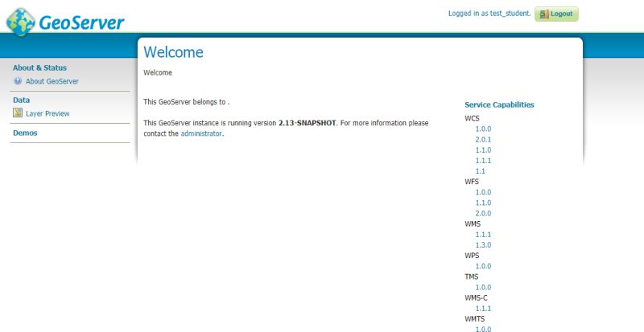
Task: Open WCS 2.0.1 capabilities
Action: 483,140
